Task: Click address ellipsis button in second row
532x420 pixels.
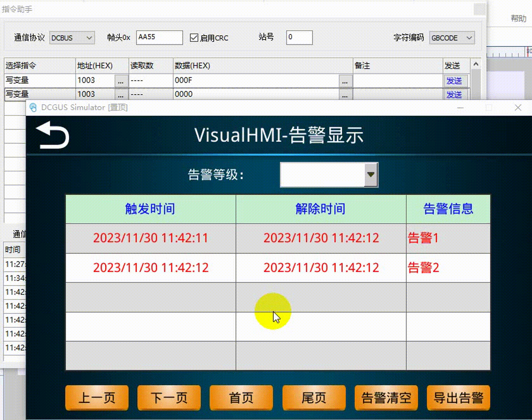Action: click(x=121, y=95)
